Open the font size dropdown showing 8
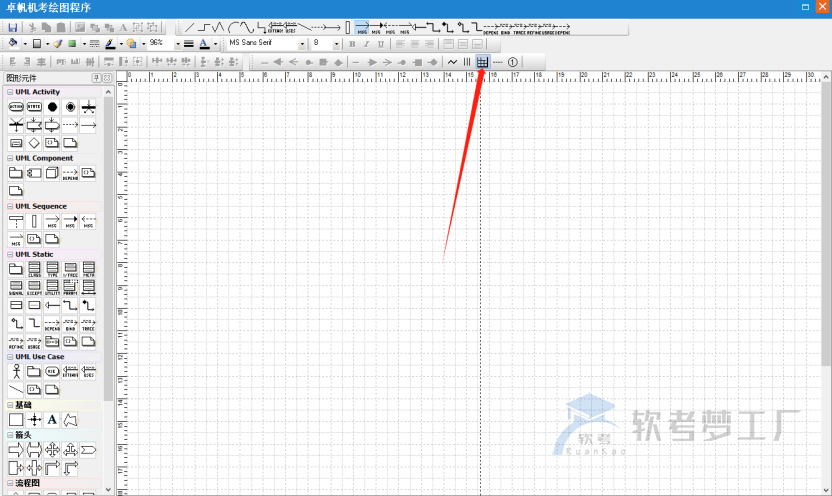 coord(336,44)
